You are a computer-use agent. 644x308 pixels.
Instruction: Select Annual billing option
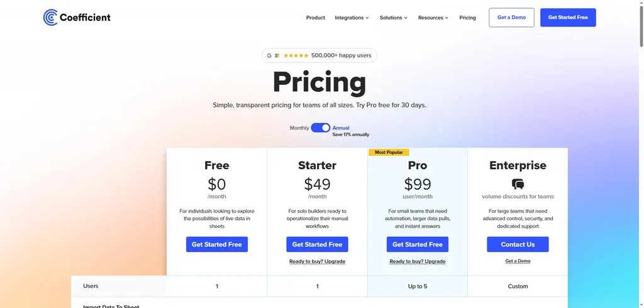click(x=341, y=128)
